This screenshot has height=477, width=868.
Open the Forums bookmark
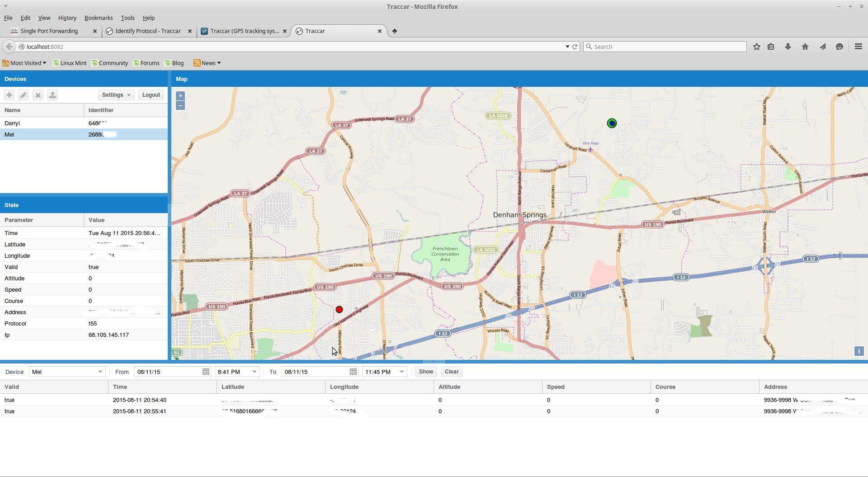(x=146, y=63)
